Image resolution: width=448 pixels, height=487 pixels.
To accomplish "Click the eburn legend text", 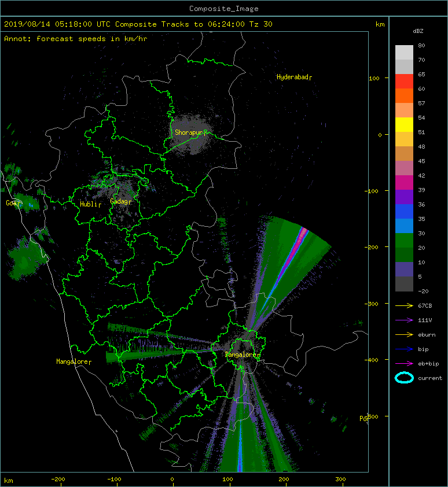I will [427, 335].
